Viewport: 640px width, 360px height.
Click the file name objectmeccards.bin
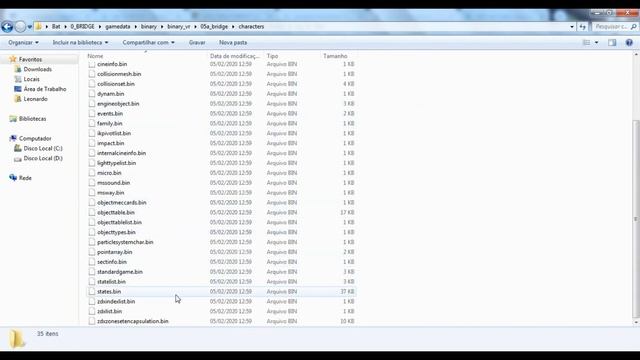click(x=122, y=202)
